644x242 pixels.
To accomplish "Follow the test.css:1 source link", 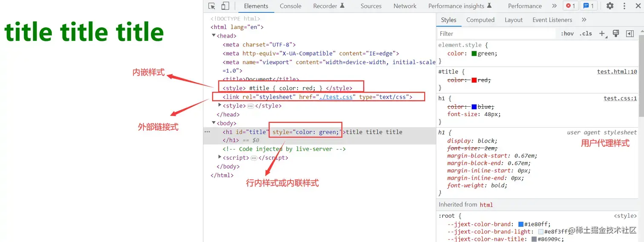I will (x=621, y=98).
